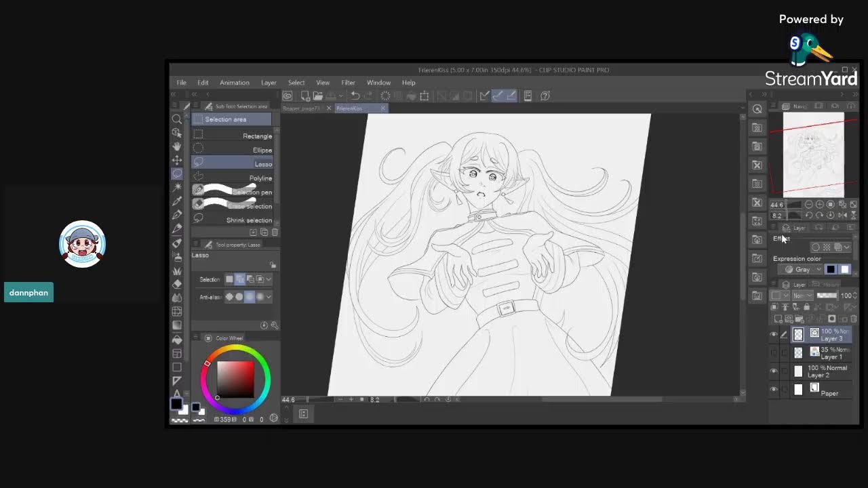
Task: Click the main drawing color swatch
Action: 176,405
